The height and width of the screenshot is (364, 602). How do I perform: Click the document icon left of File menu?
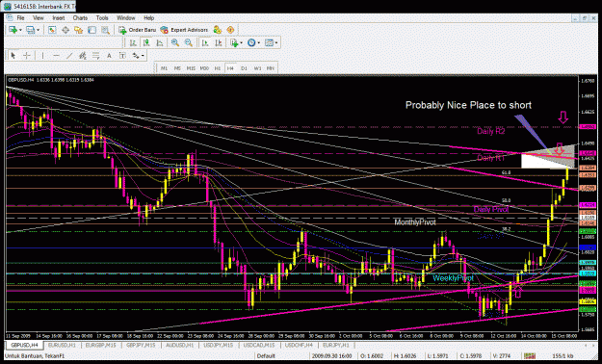tap(10, 18)
